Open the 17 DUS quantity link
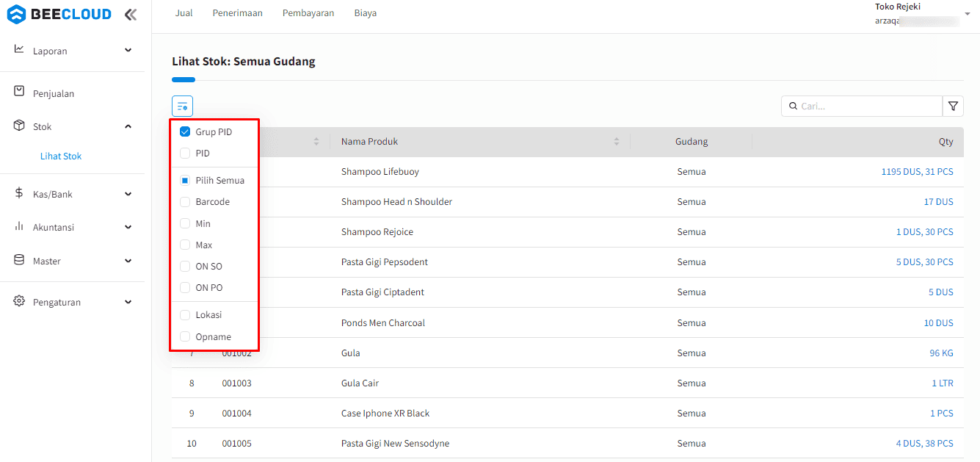The width and height of the screenshot is (980, 462). (x=938, y=202)
